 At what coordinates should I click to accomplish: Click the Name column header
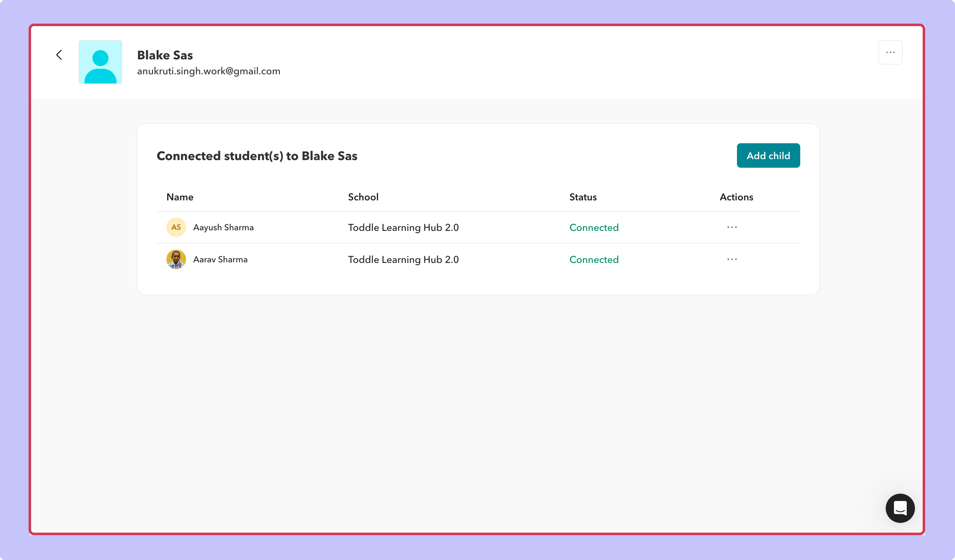(x=180, y=197)
